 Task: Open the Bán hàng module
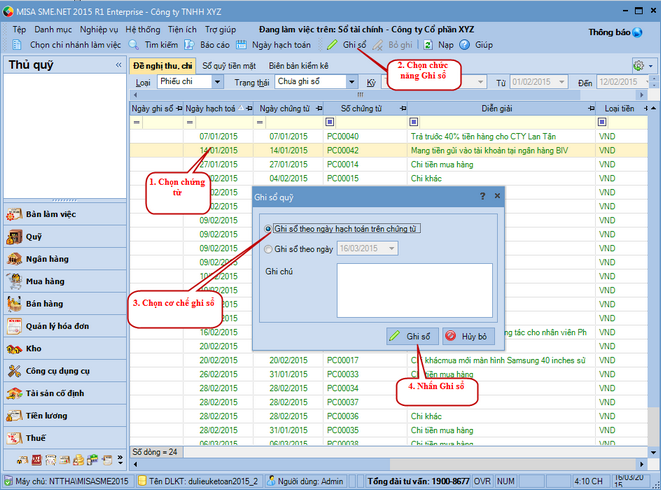tap(65, 304)
